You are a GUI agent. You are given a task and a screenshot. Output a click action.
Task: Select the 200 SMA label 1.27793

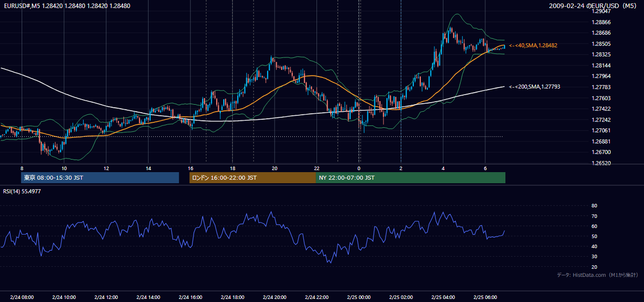(535, 87)
